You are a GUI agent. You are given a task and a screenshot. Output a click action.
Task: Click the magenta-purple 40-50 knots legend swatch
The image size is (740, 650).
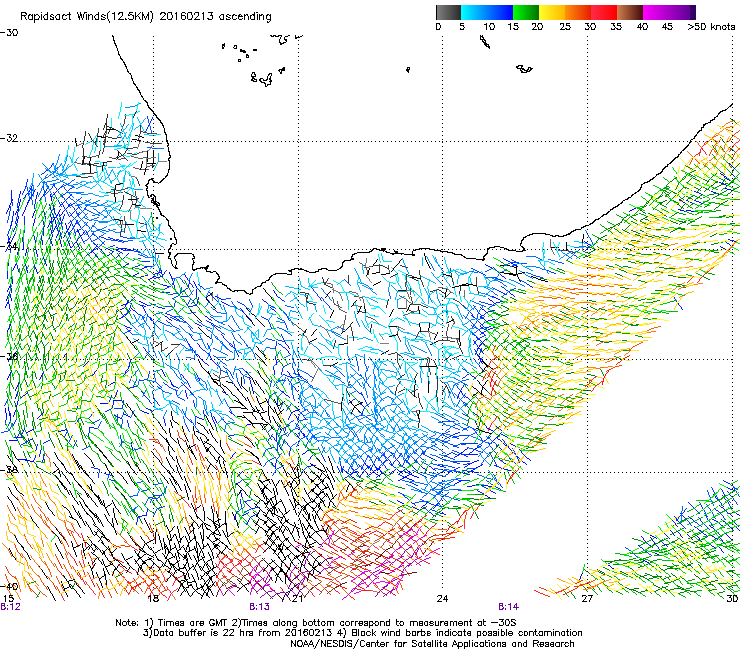pos(669,12)
